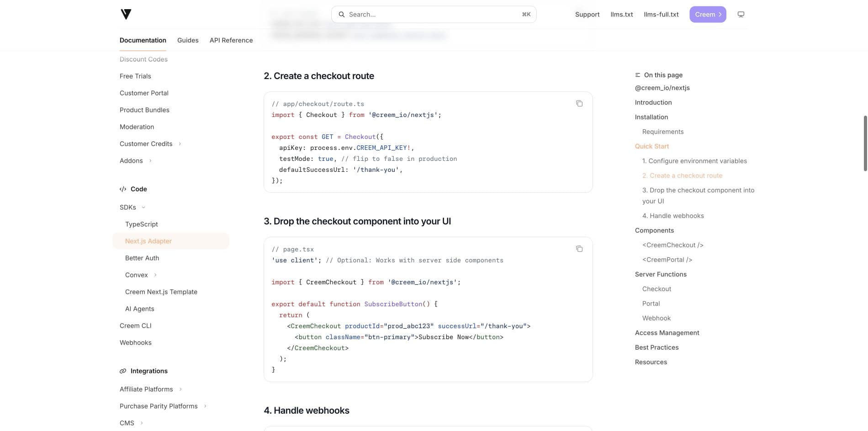Click the '3. Drop the checkout component' heading

357,221
